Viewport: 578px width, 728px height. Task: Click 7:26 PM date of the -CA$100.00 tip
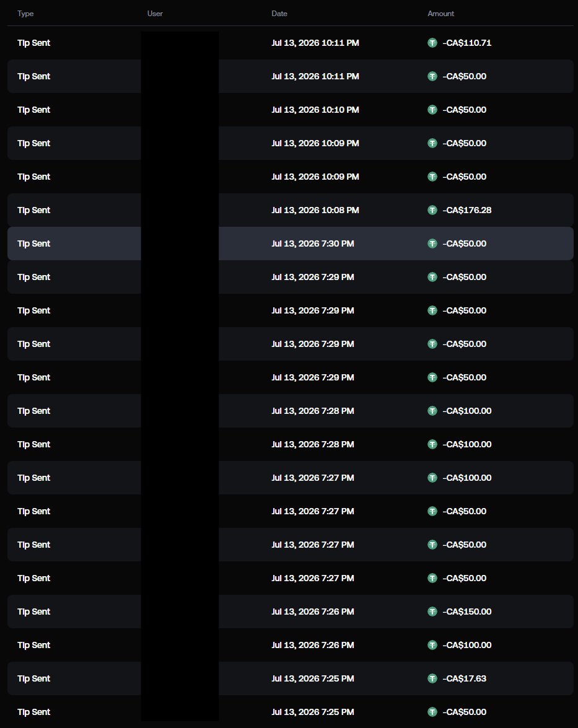[x=313, y=645]
